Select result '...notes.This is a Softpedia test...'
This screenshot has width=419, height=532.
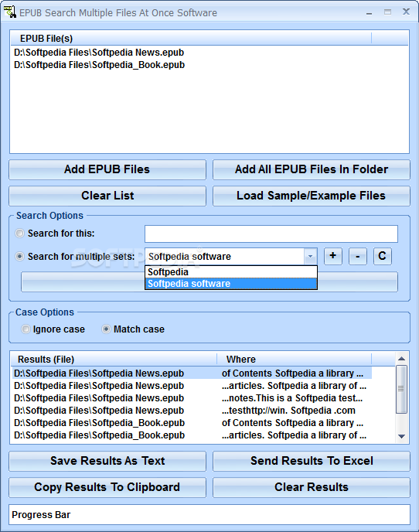[x=192, y=398]
